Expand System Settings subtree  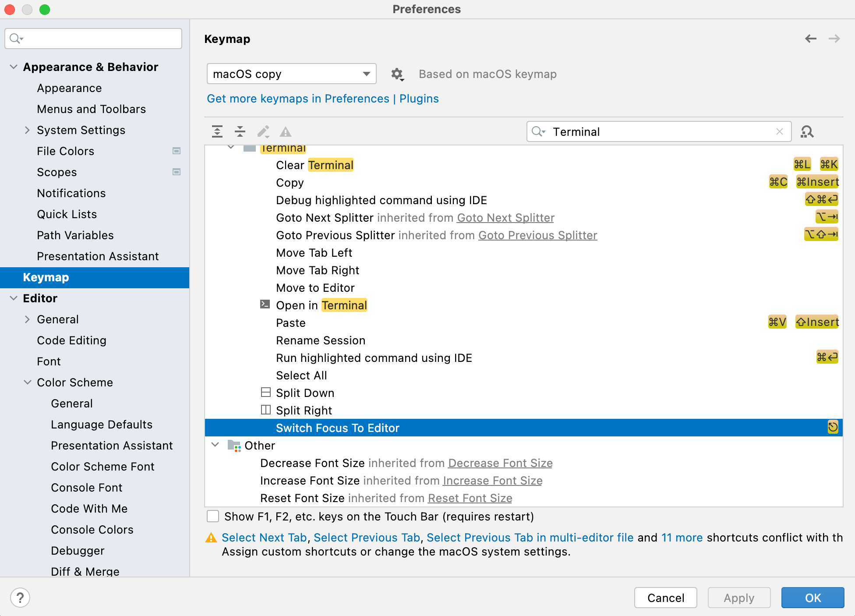point(27,130)
